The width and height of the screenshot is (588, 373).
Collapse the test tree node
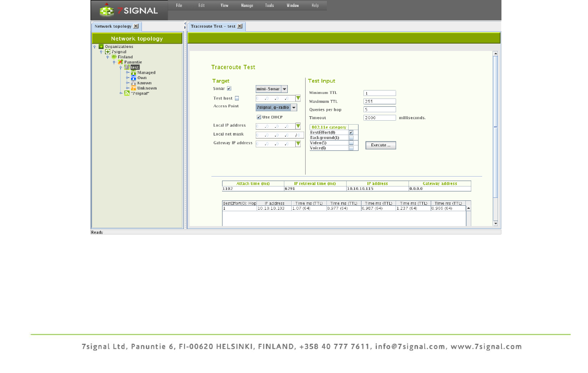[120, 68]
